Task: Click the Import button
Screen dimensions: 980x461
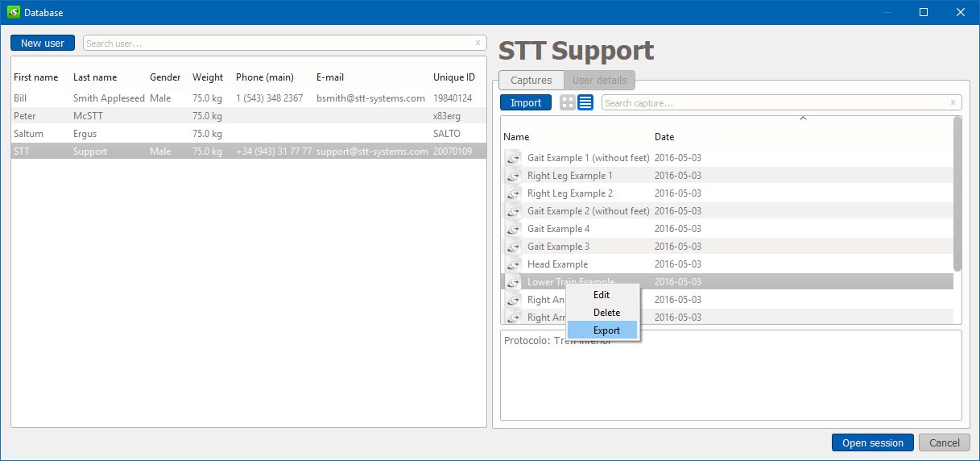Action: pyautogui.click(x=526, y=102)
